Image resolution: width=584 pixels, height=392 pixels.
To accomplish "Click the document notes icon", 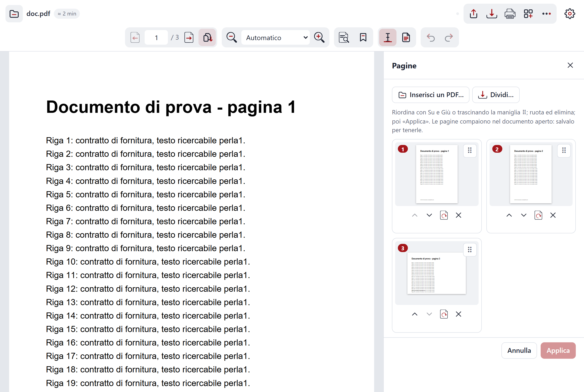I will pyautogui.click(x=406, y=38).
